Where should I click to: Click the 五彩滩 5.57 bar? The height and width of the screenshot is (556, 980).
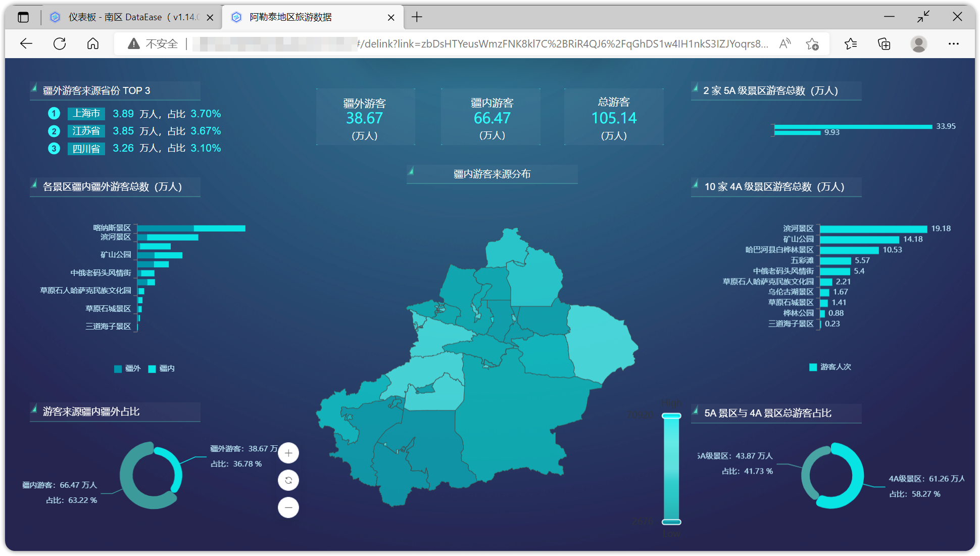coord(836,261)
